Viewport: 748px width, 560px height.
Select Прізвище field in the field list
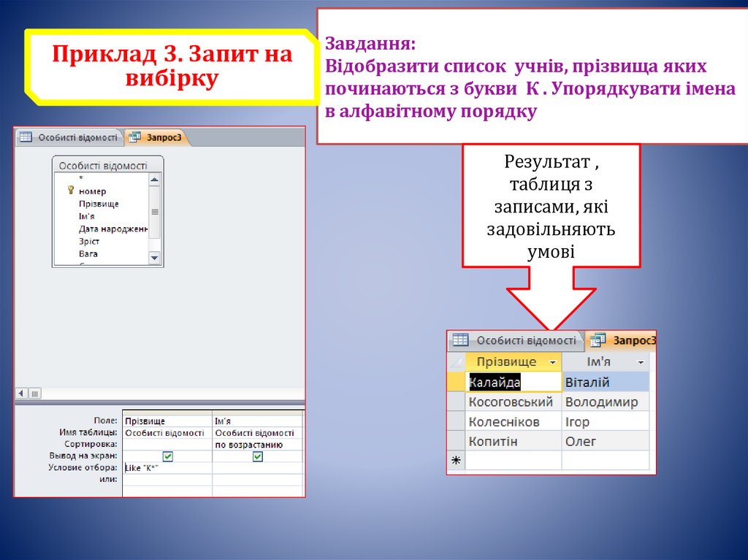[99, 204]
